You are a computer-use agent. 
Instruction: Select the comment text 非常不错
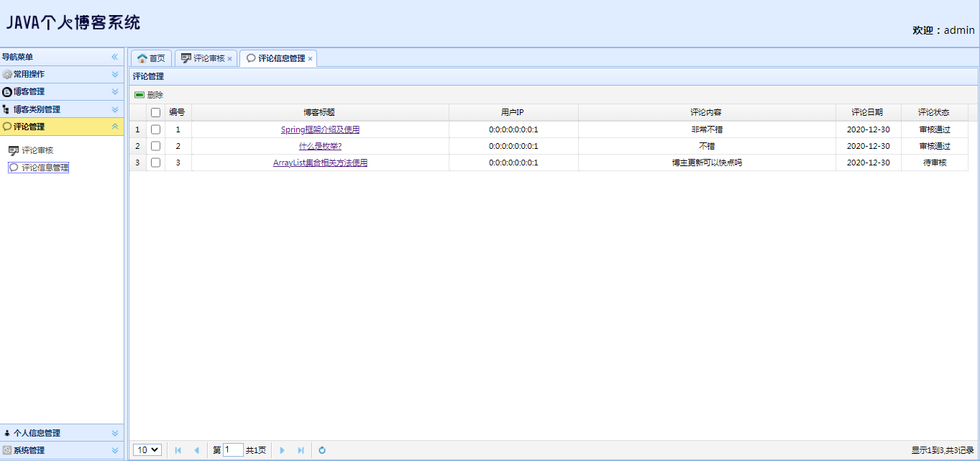(707, 129)
